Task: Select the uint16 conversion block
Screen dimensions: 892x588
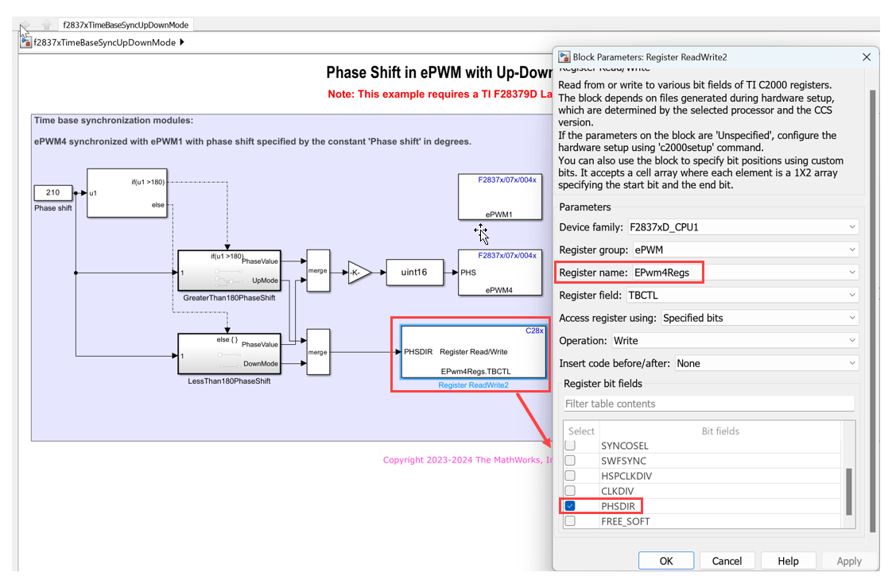Action: pos(414,272)
